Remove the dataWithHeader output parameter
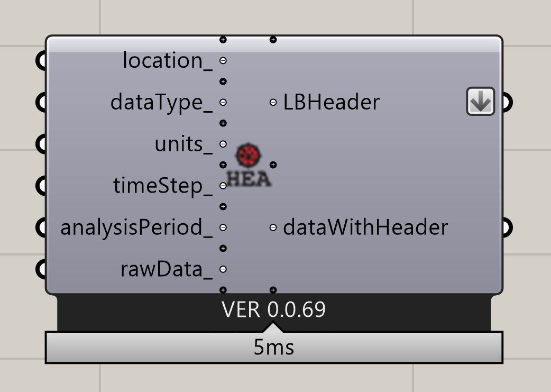This screenshot has height=392, width=551. (273, 227)
